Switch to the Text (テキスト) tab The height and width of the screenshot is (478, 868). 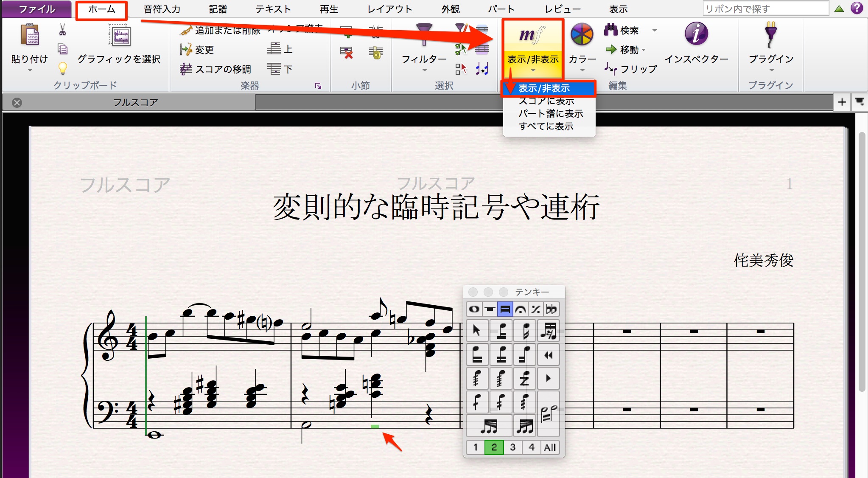click(274, 9)
